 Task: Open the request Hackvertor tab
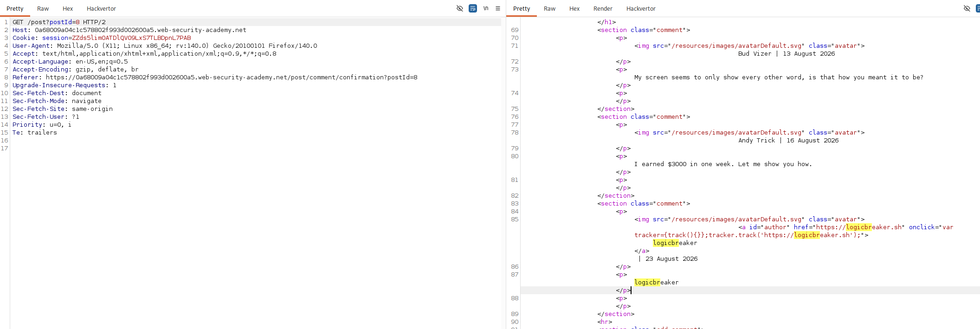(x=101, y=9)
